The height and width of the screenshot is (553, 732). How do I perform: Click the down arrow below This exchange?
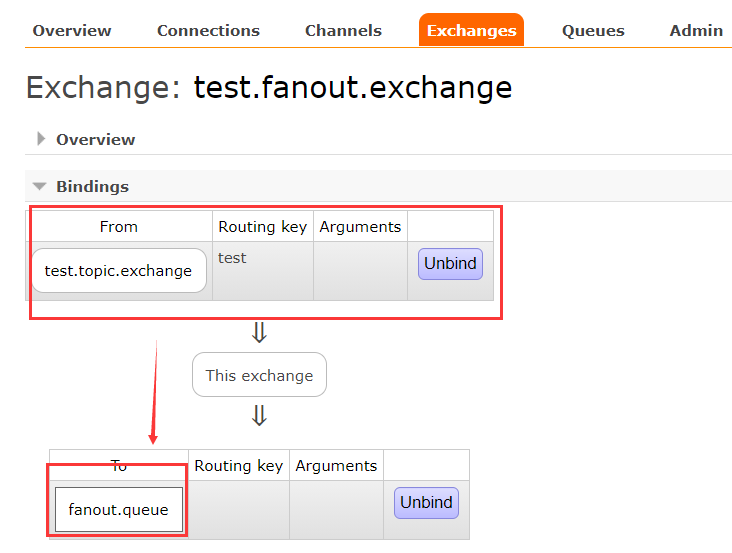(x=259, y=416)
